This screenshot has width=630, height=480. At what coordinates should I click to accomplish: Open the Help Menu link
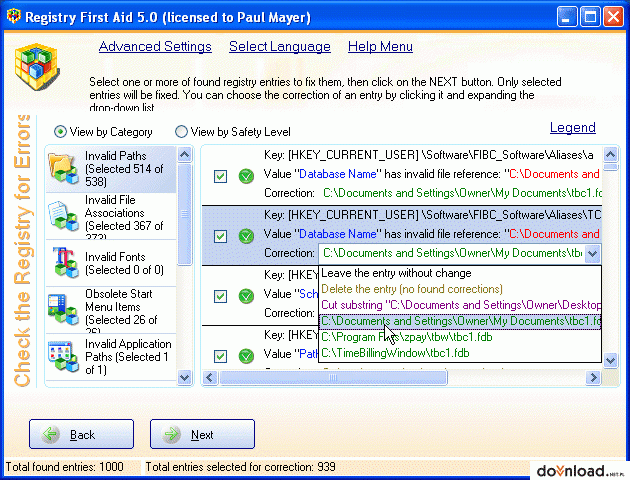(x=380, y=47)
